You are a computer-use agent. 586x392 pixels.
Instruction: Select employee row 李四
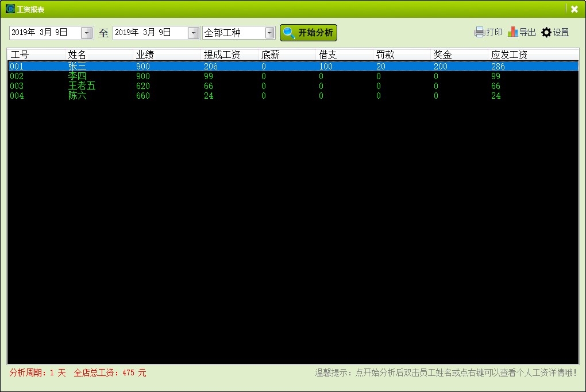coord(77,76)
